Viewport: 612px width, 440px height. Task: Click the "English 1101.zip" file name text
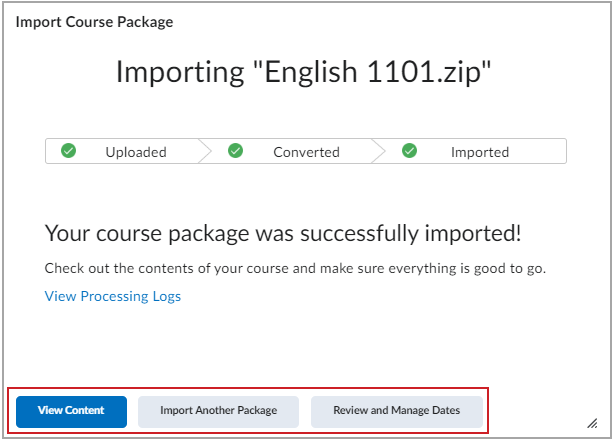click(x=372, y=72)
